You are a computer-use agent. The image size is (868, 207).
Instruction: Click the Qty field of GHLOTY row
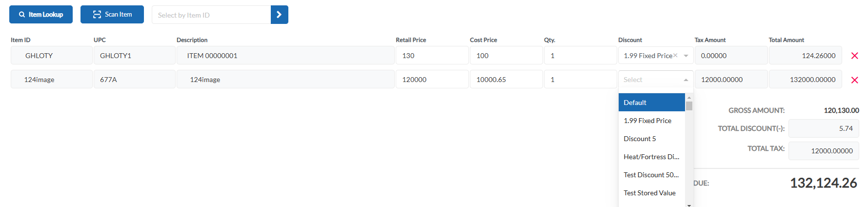coord(580,56)
